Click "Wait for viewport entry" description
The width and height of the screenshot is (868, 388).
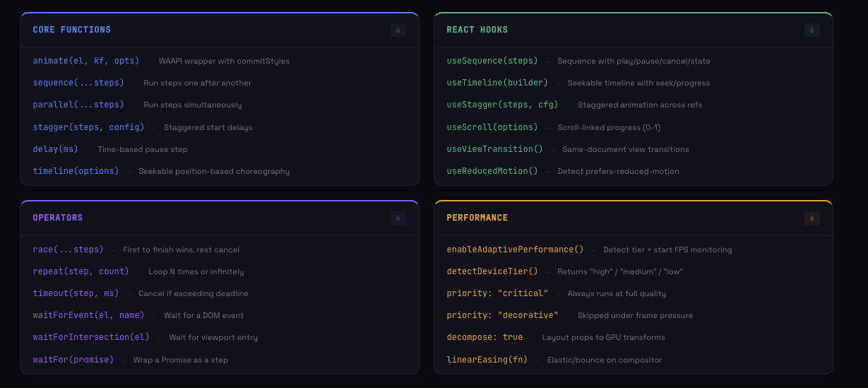(x=213, y=337)
